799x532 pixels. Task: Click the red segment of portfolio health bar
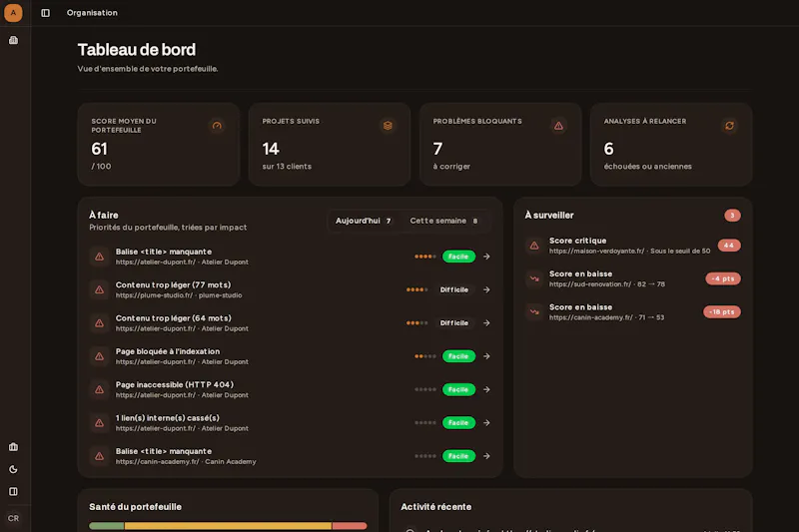350,526
